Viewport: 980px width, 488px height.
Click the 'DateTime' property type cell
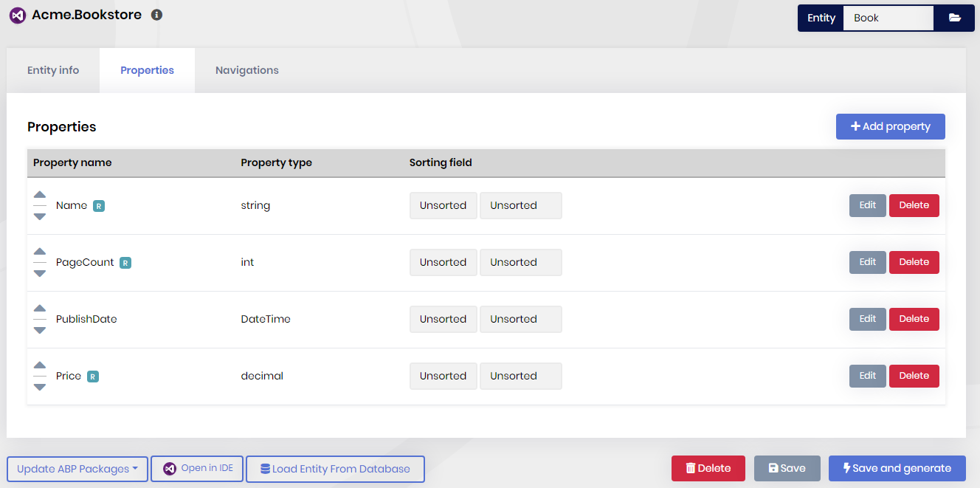pos(266,319)
